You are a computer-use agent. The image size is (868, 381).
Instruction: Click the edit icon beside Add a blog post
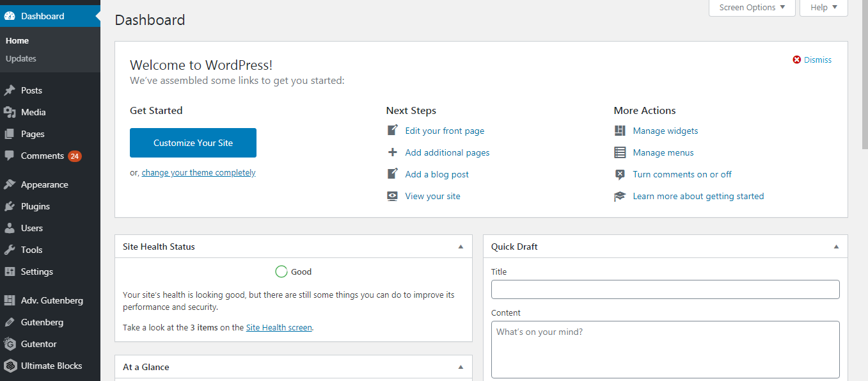point(393,174)
